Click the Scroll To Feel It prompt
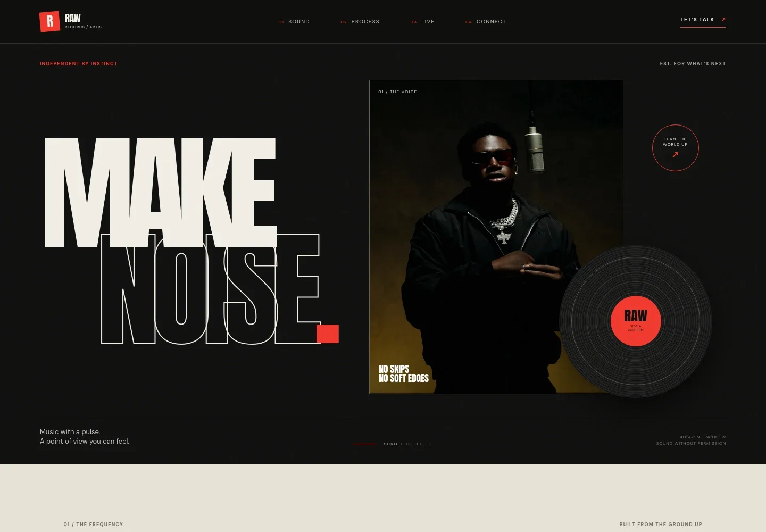 [x=393, y=444]
